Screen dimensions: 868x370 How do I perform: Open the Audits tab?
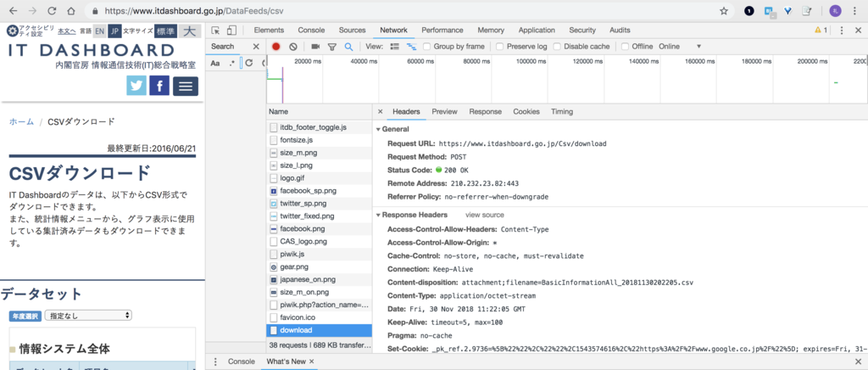pos(620,31)
